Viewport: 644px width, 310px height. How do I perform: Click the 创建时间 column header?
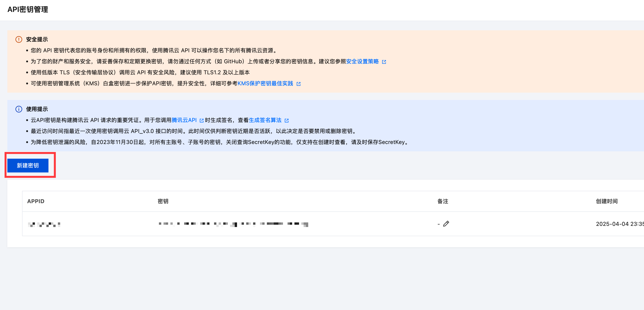click(607, 201)
